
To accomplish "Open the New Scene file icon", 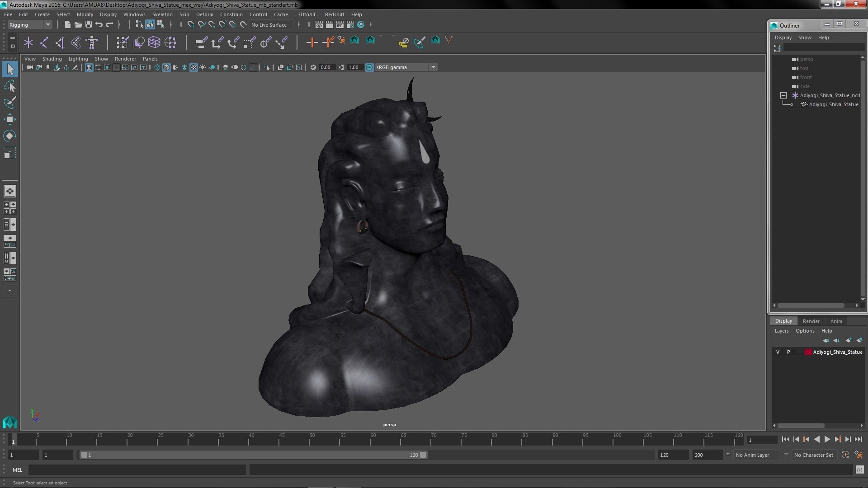I will (67, 24).
